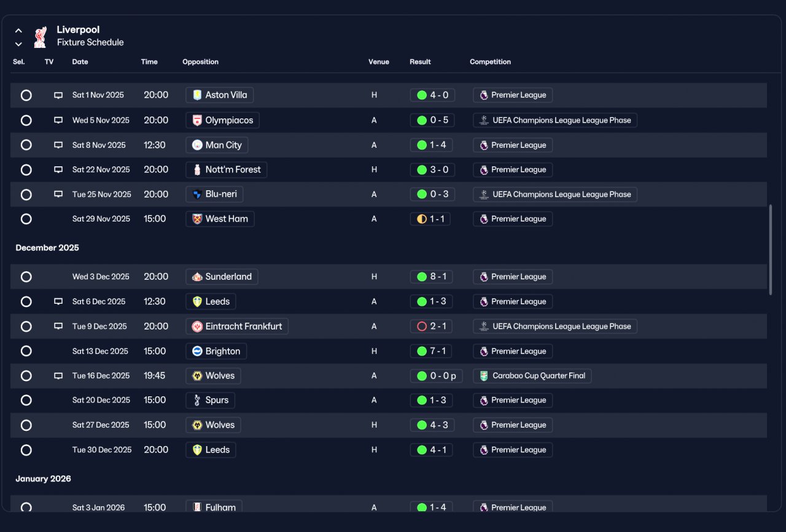Sort fixtures by the Date column header
Viewport: 786px width, 532px height.
[80, 62]
